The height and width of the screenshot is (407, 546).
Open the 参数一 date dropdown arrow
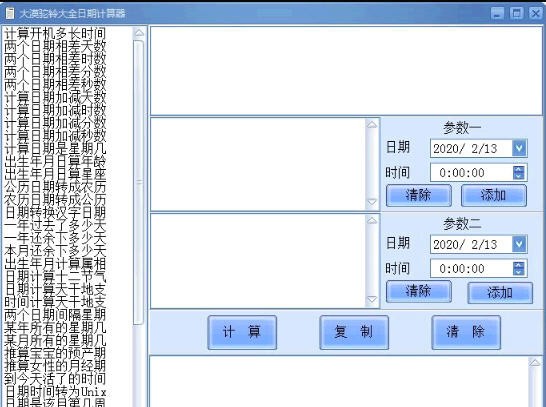pyautogui.click(x=519, y=148)
